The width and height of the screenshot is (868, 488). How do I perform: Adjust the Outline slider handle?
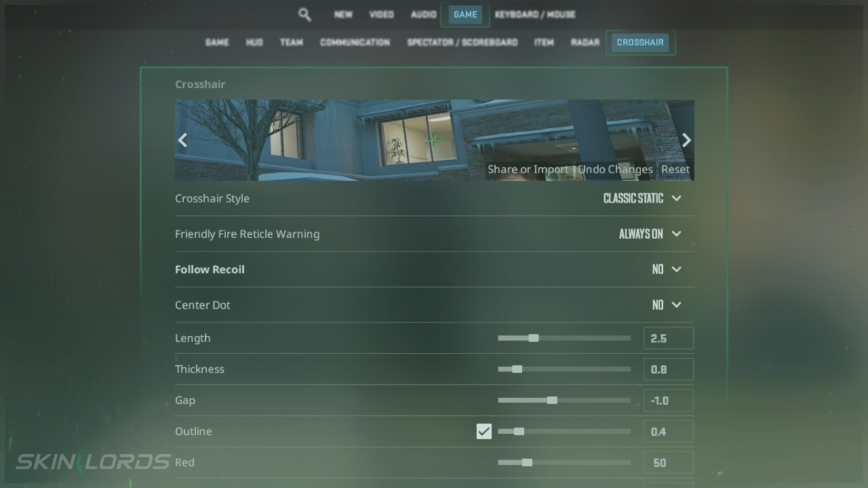(x=519, y=432)
